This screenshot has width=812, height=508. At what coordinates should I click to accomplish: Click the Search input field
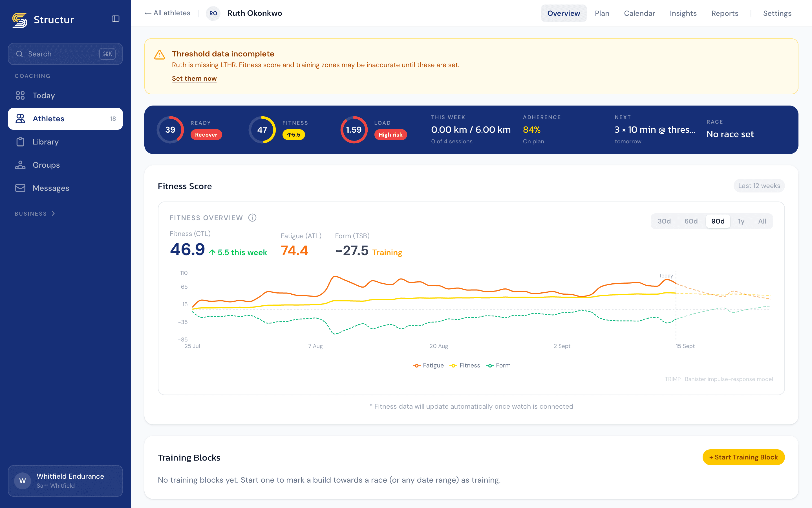[65, 54]
